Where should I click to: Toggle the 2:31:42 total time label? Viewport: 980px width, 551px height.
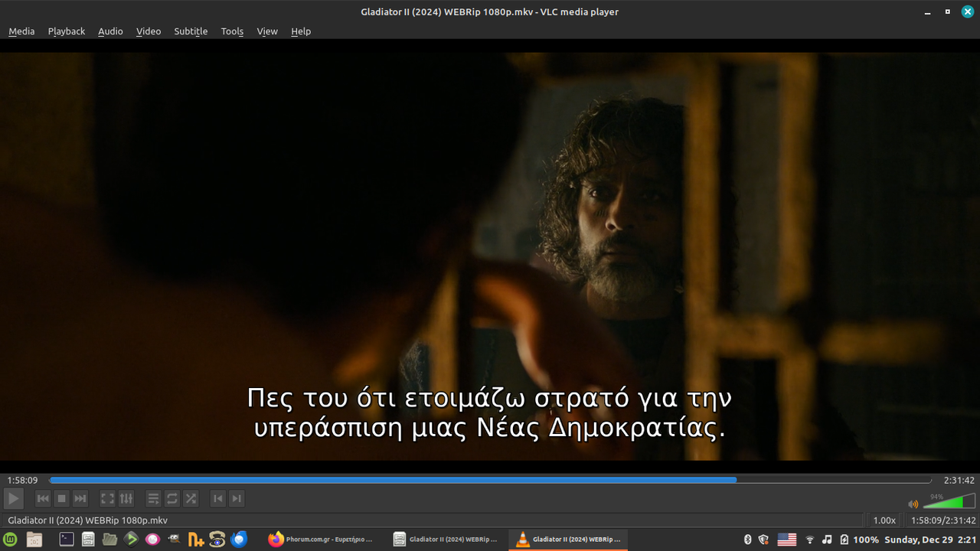(x=959, y=481)
